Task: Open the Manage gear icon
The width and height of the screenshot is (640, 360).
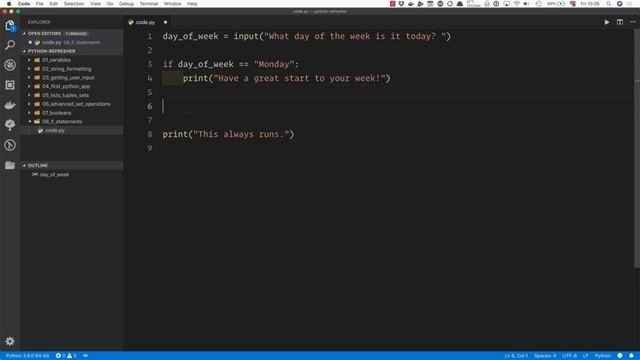Action: tap(10, 341)
